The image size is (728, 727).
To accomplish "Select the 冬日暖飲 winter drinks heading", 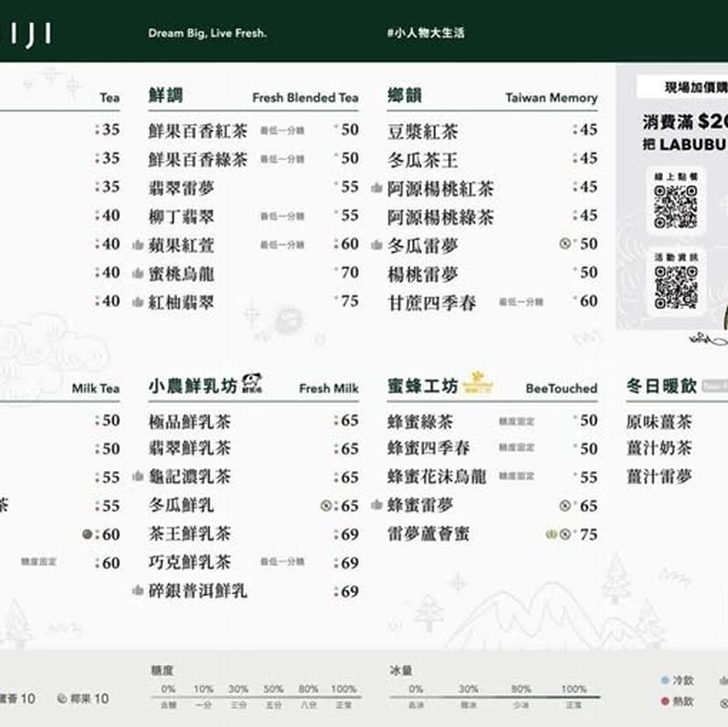I will [661, 386].
